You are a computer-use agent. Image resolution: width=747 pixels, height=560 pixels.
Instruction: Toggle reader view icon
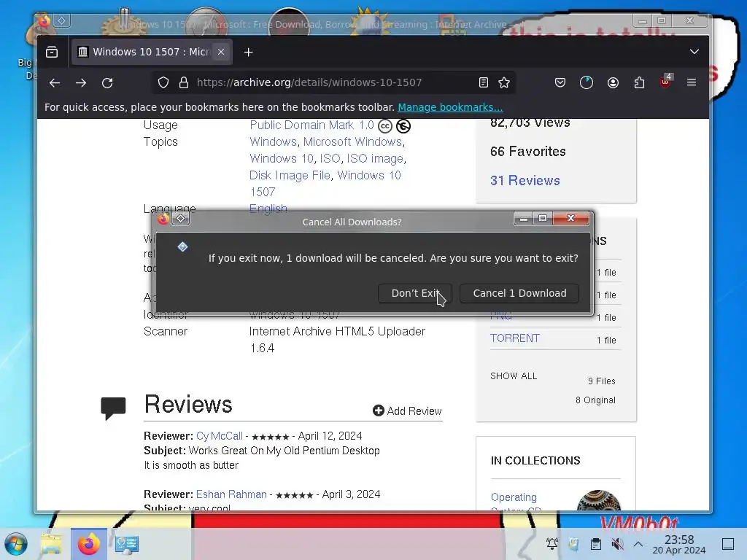coord(484,83)
